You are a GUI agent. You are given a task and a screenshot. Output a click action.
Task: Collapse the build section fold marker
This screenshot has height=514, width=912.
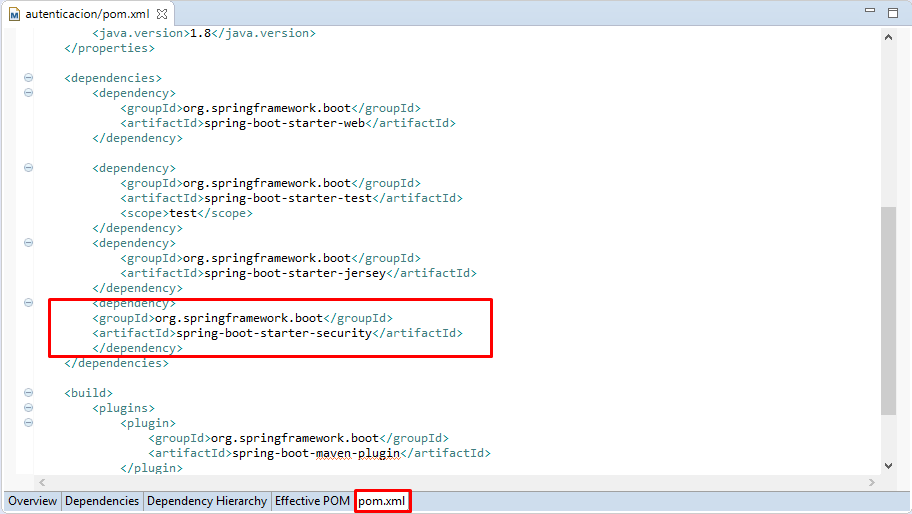pyautogui.click(x=28, y=393)
